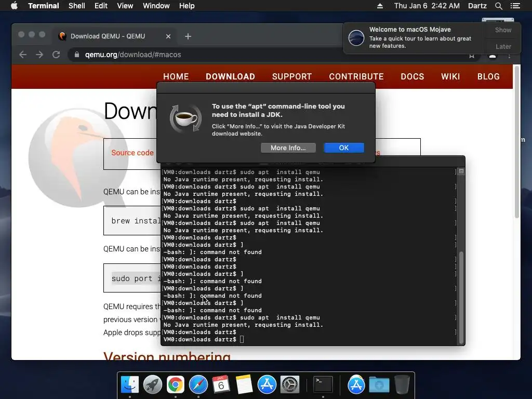Click the terminal scrollbar thumb

pos(461,298)
